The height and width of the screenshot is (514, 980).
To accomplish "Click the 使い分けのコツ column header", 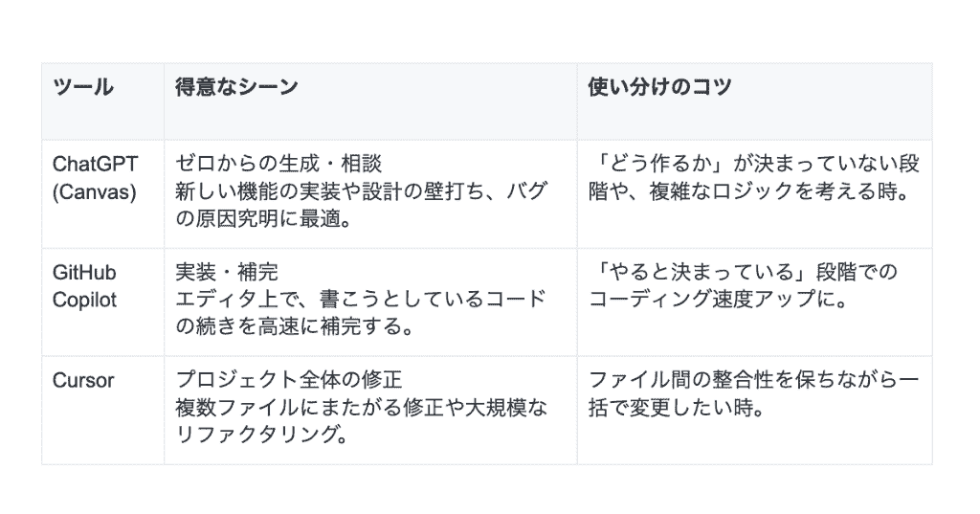I will [x=659, y=87].
